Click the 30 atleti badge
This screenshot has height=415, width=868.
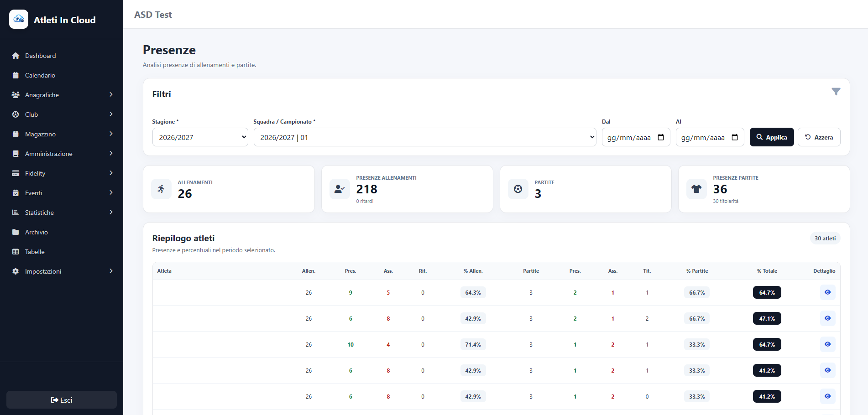pyautogui.click(x=825, y=239)
